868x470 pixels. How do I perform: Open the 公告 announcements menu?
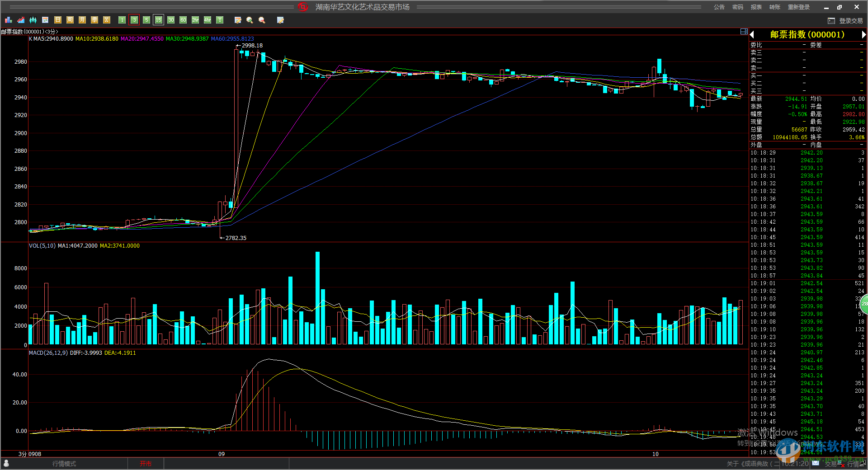point(719,7)
